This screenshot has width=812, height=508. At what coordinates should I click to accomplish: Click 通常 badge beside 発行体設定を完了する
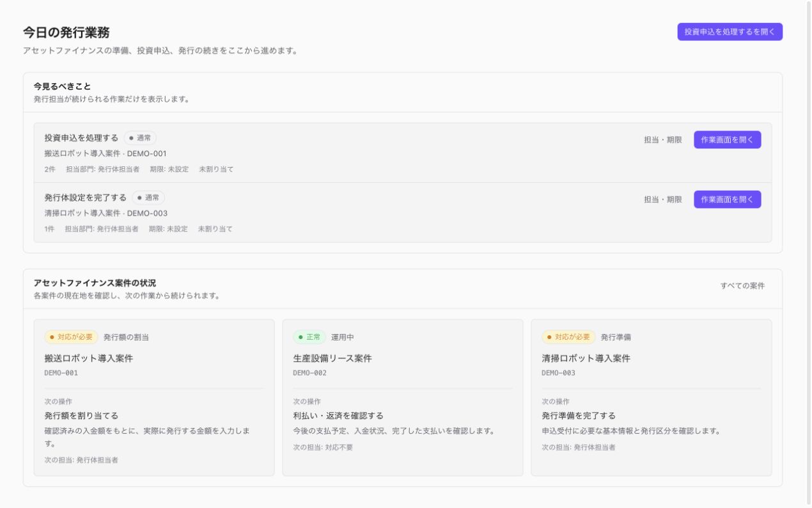(148, 197)
